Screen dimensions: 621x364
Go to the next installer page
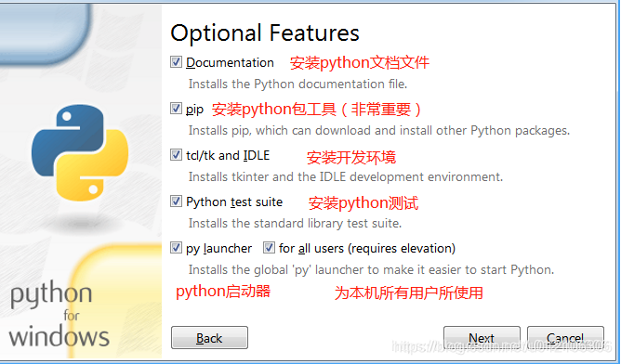482,338
